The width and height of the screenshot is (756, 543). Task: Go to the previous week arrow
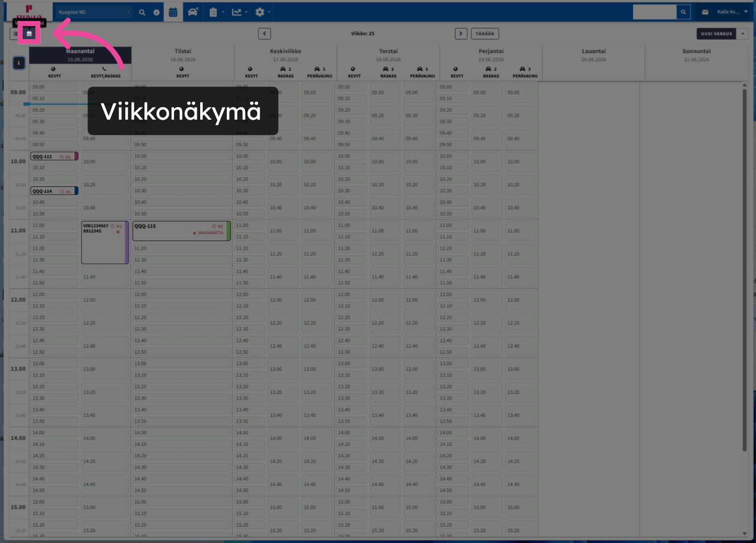265,34
